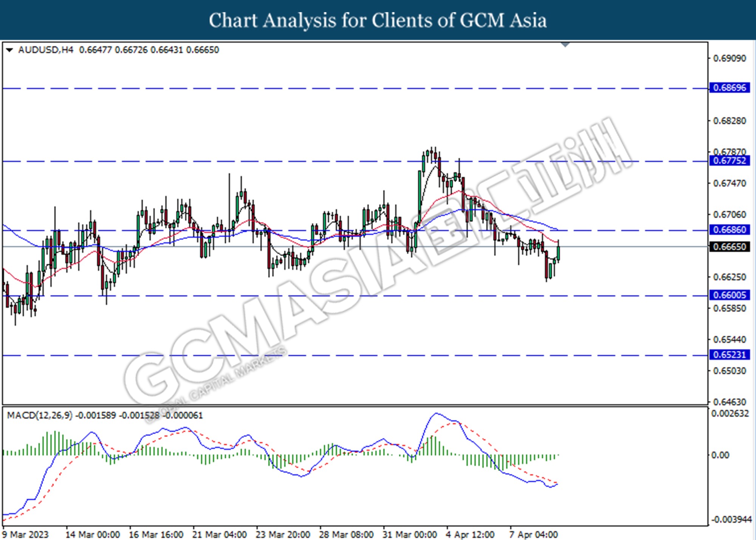Open the AUDUSD,H4 chart menu triangle
The height and width of the screenshot is (540, 756).
click(x=9, y=50)
